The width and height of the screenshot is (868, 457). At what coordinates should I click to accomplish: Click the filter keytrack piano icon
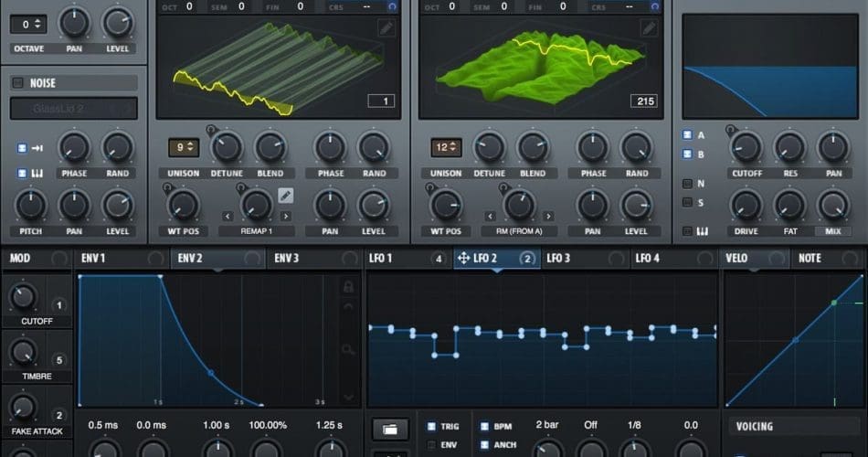[x=702, y=231]
